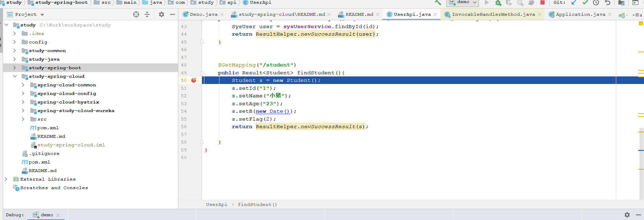Open Project Structure icon
644x220 pixels.
tap(621, 3)
